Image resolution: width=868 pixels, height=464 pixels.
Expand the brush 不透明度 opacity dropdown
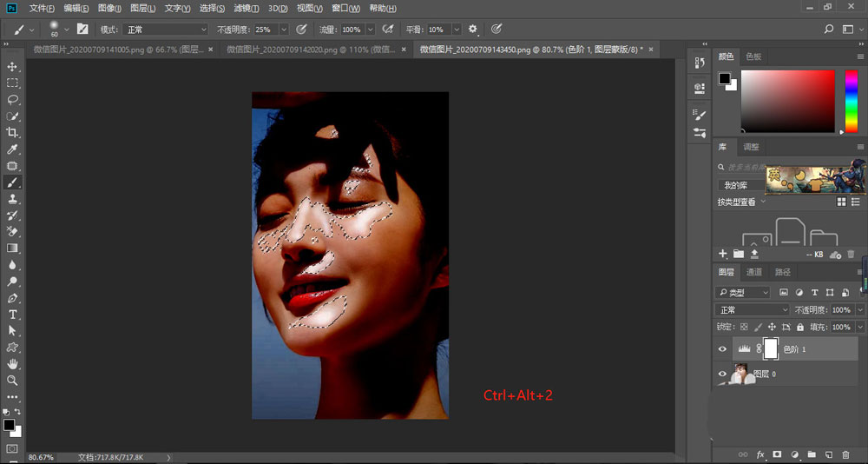pos(284,29)
